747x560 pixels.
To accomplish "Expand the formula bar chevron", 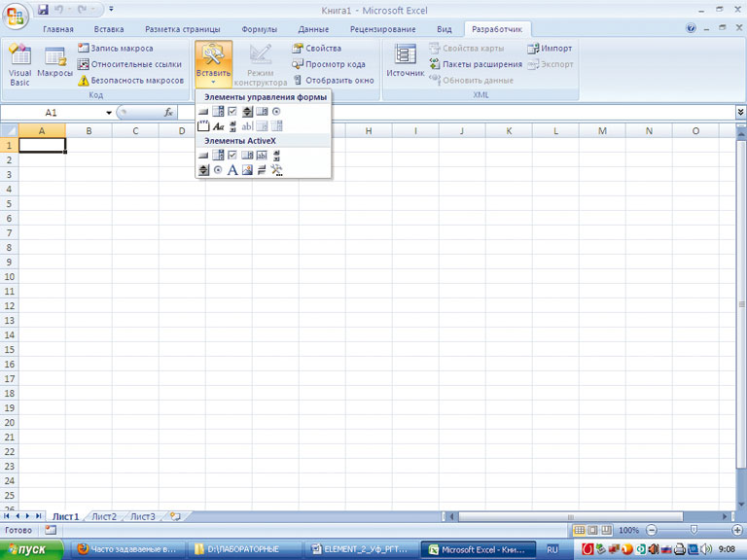I will (x=740, y=113).
